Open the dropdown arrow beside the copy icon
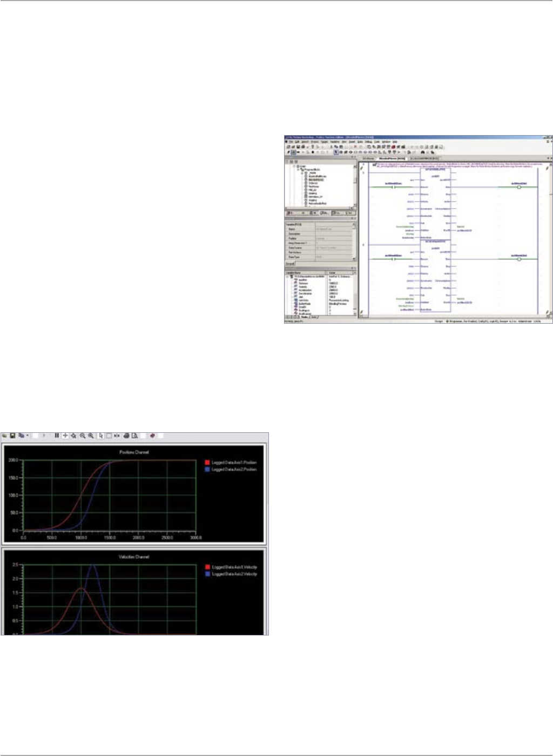The height and width of the screenshot is (756, 553). (x=27, y=436)
